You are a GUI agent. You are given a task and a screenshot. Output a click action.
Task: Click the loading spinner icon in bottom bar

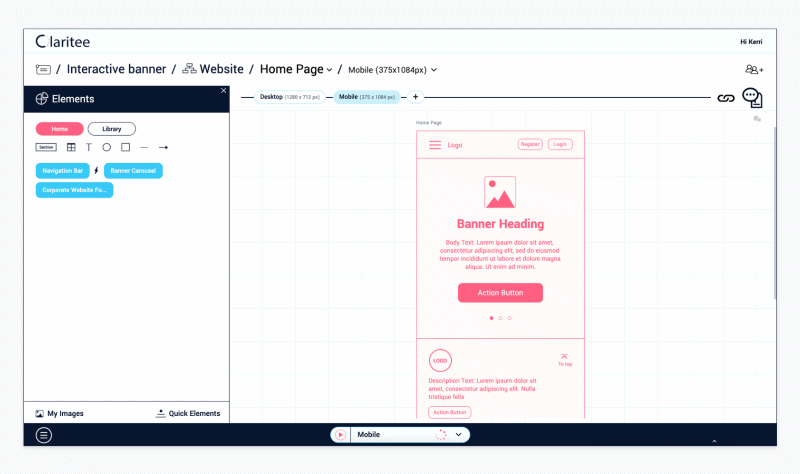coord(441,435)
